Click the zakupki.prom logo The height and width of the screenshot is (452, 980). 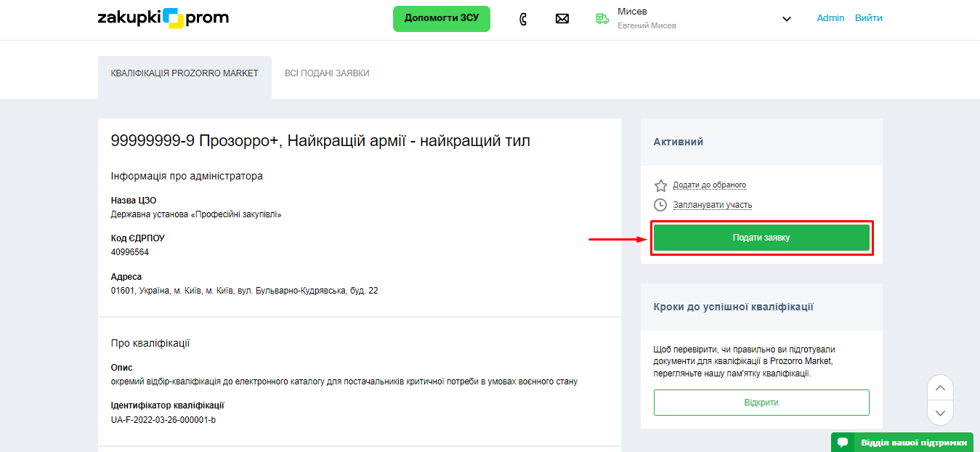(x=163, y=18)
